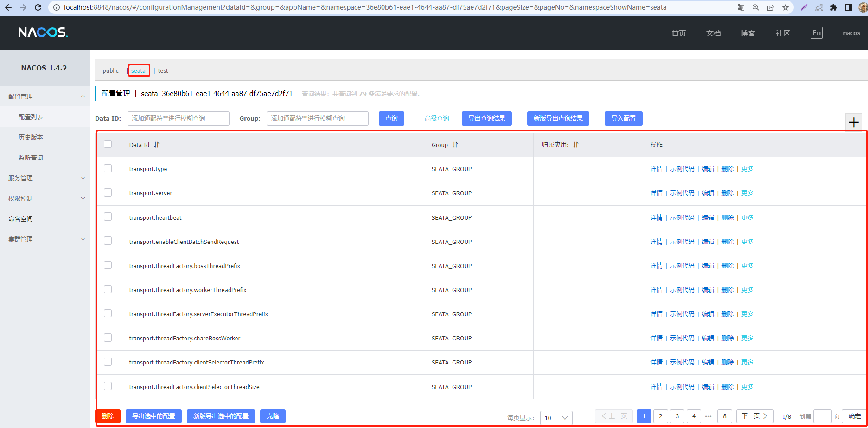Click the zoom magnifier icon in address bar
The height and width of the screenshot is (428, 868).
[x=756, y=7]
